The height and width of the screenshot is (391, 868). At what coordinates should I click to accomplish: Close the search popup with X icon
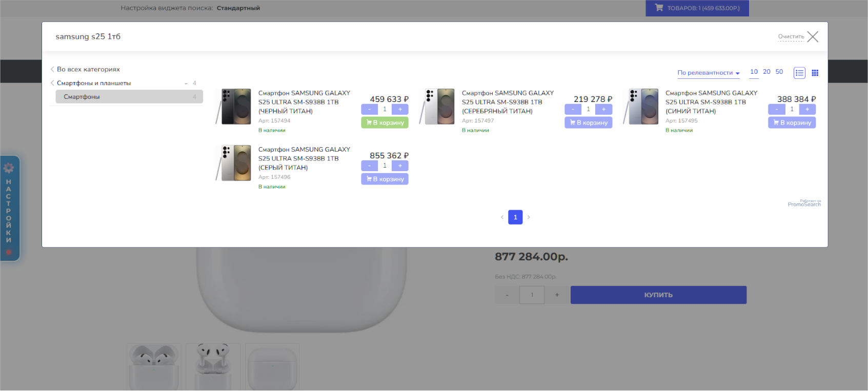813,37
